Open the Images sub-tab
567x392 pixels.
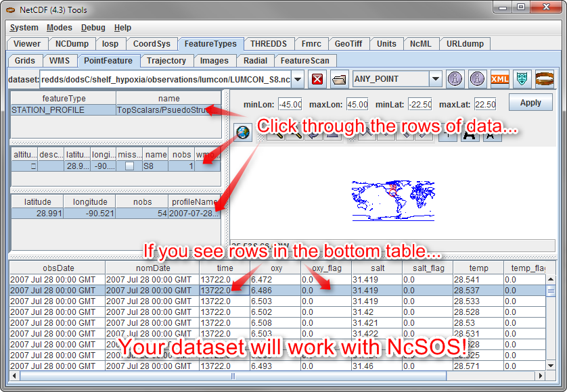214,61
